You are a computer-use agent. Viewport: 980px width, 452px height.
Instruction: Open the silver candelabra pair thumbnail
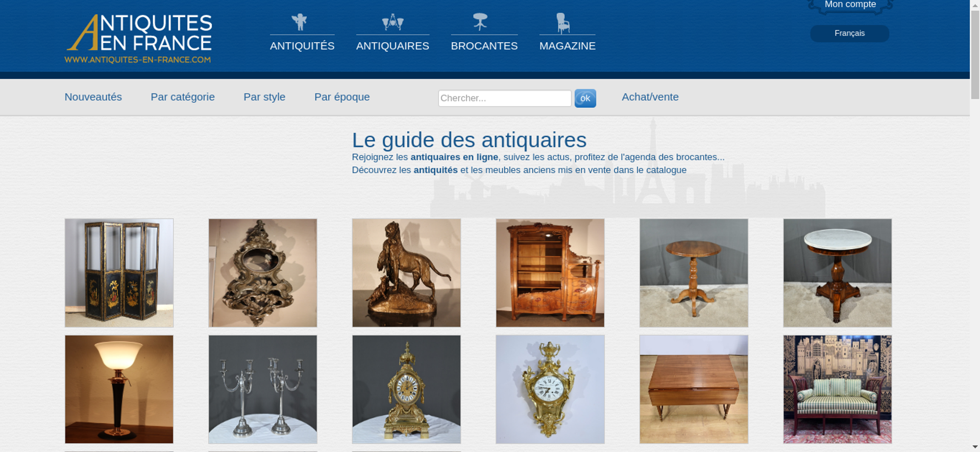click(263, 389)
